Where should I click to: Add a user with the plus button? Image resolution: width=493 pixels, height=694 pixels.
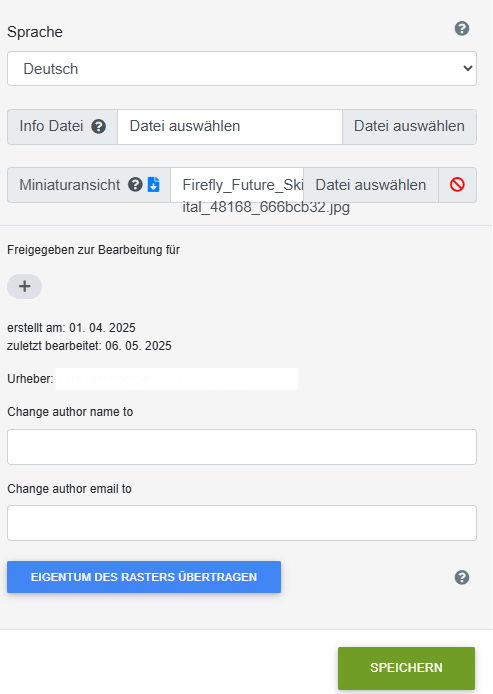pos(24,286)
